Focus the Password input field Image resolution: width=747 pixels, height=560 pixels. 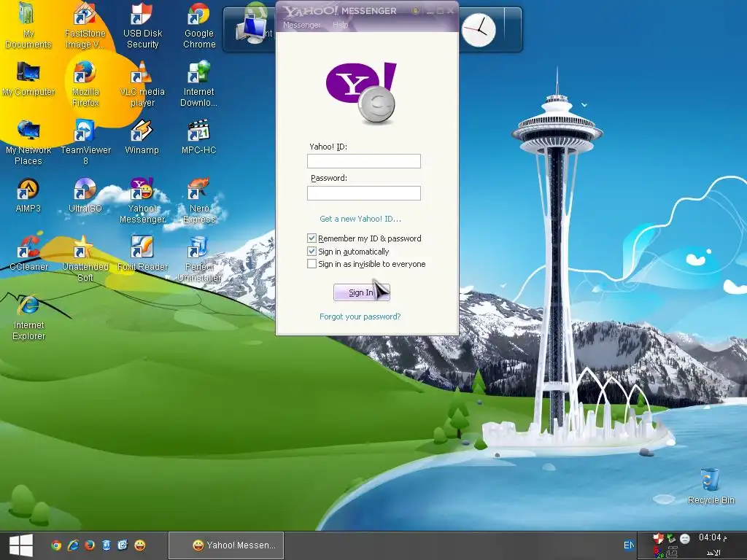point(364,192)
